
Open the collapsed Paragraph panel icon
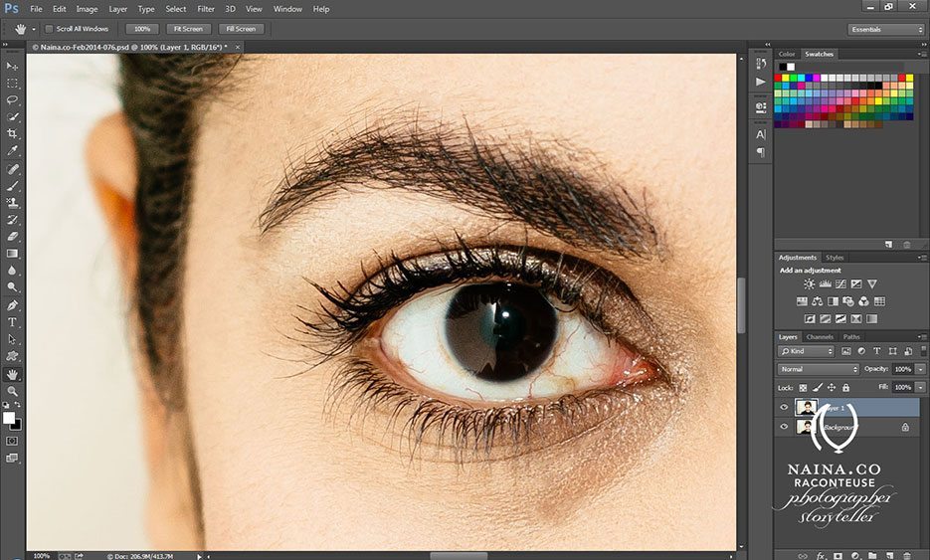(x=761, y=152)
